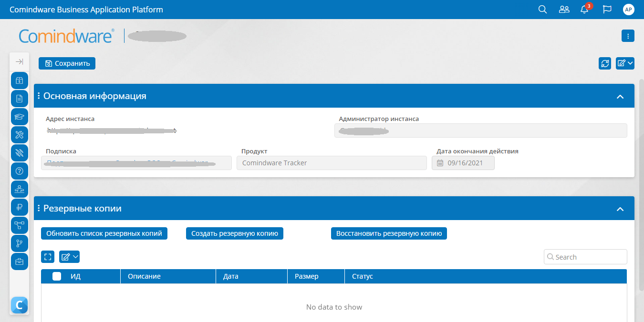
Task: Open the three-dot page options button
Action: click(x=628, y=36)
